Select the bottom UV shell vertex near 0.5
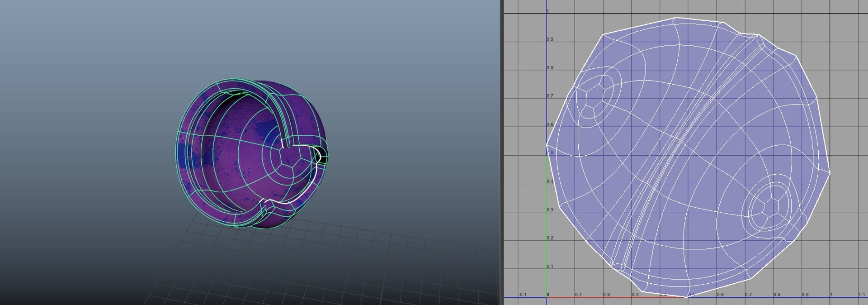The width and height of the screenshot is (868, 305). [688, 297]
